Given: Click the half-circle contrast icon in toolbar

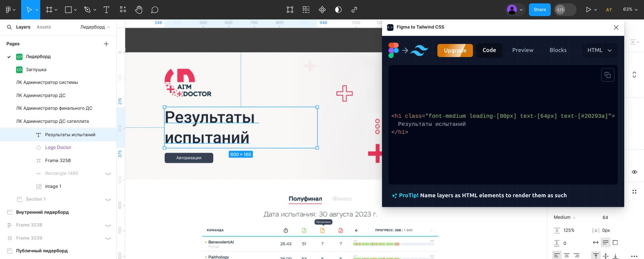Looking at the screenshot, I should [x=338, y=10].
